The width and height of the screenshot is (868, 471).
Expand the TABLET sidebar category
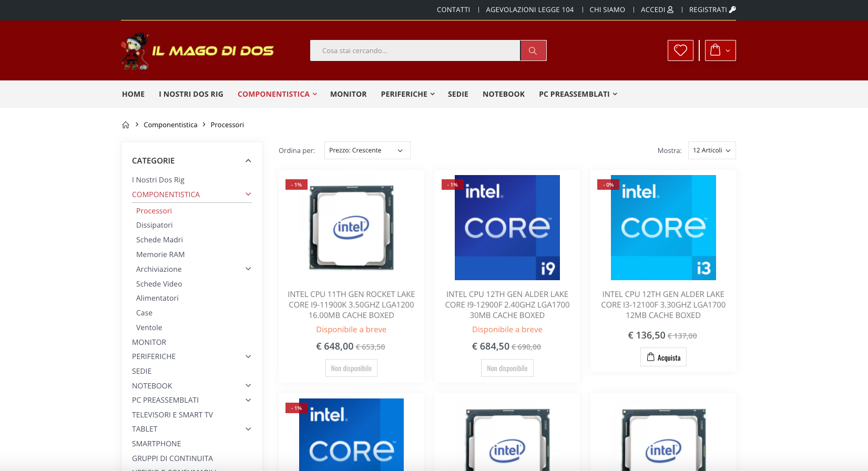pos(248,429)
